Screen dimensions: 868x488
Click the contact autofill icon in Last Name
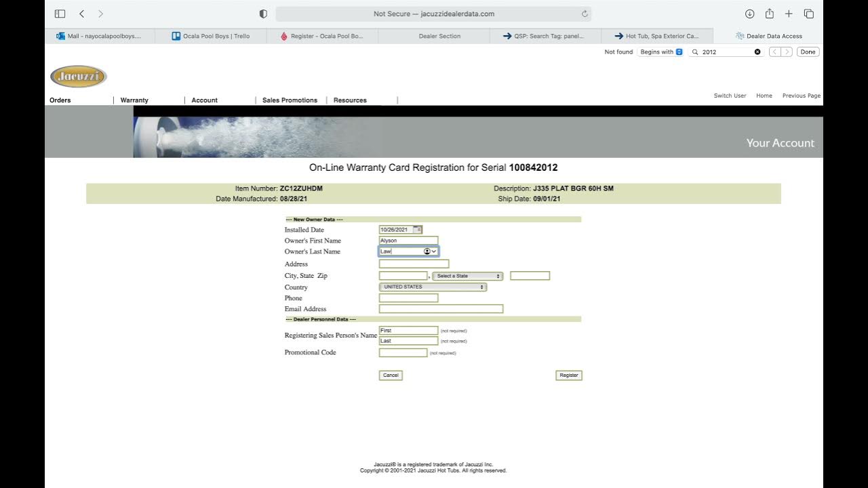[427, 251]
